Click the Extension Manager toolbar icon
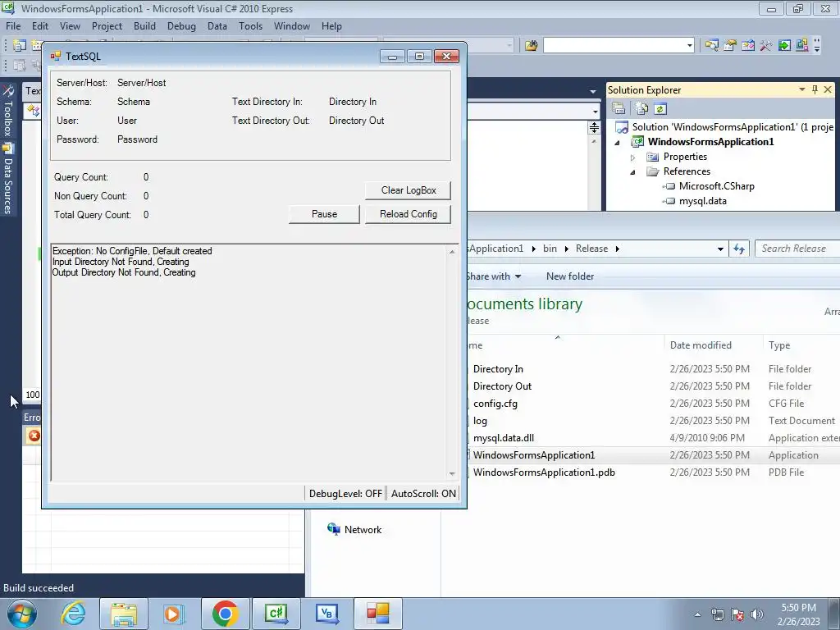The image size is (840, 630). 802,46
